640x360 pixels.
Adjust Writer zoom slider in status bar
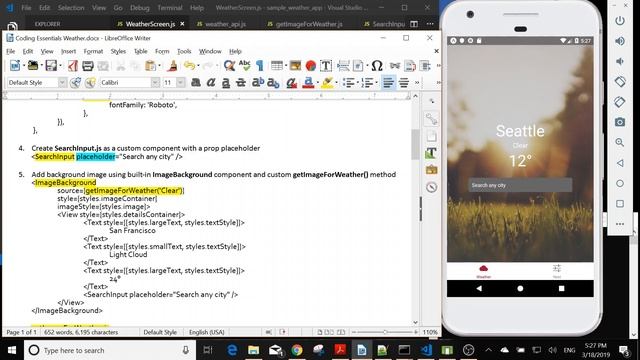coord(384,332)
